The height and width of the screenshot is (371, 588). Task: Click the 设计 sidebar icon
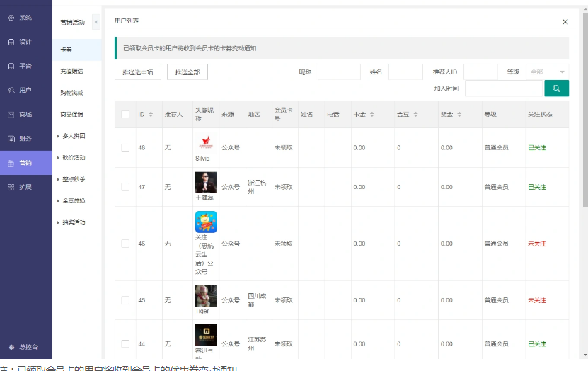coord(11,42)
